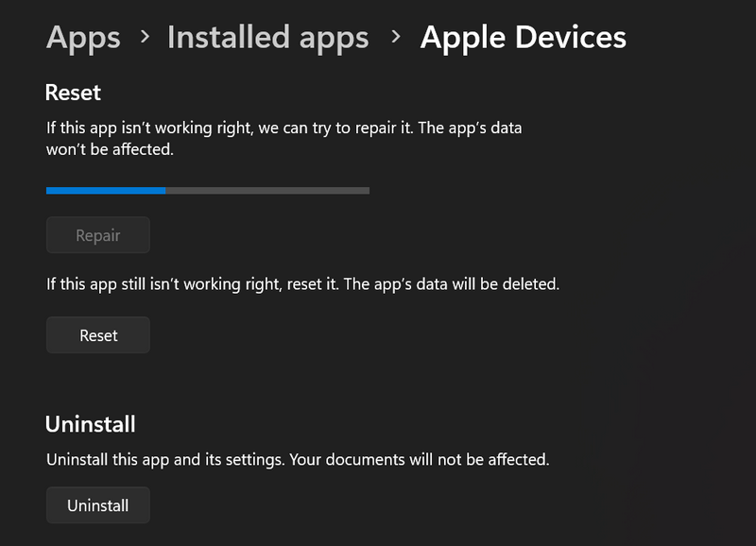Reset the Apple Devices app
Viewport: 756px width, 546px height.
coord(98,335)
